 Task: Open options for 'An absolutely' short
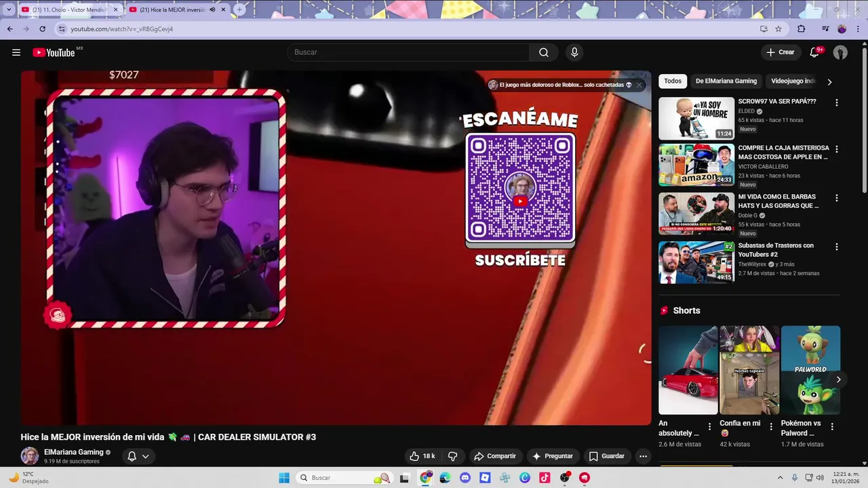(709, 427)
